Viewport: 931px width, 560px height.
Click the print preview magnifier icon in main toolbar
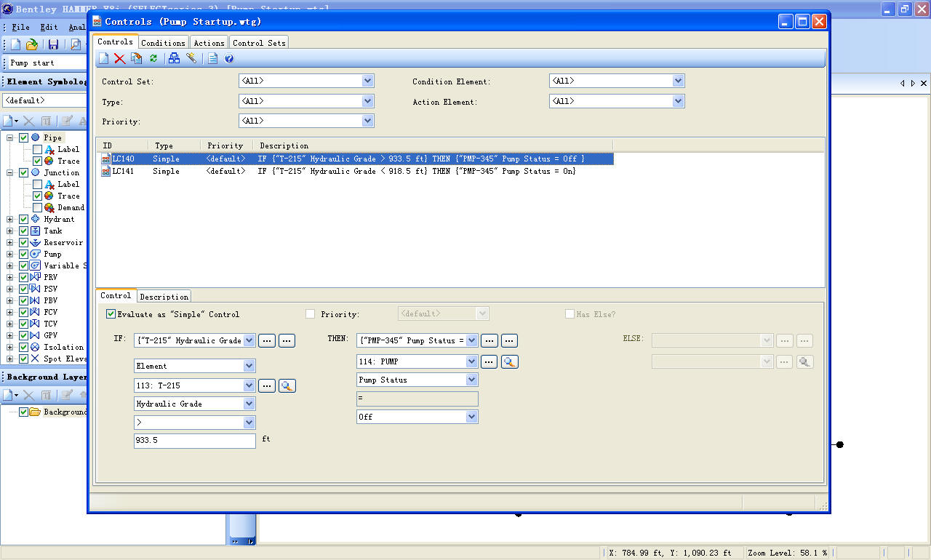click(x=76, y=44)
